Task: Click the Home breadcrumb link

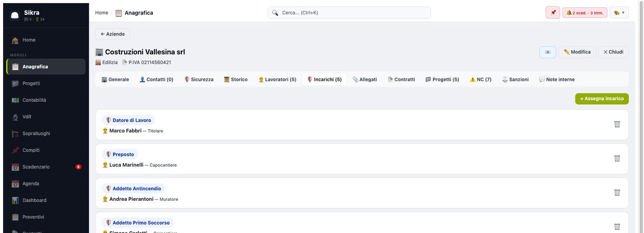Action: coord(102,13)
